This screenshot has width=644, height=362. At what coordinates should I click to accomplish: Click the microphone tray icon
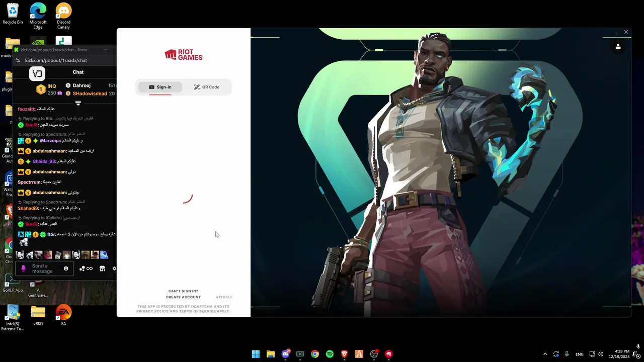coord(567,354)
